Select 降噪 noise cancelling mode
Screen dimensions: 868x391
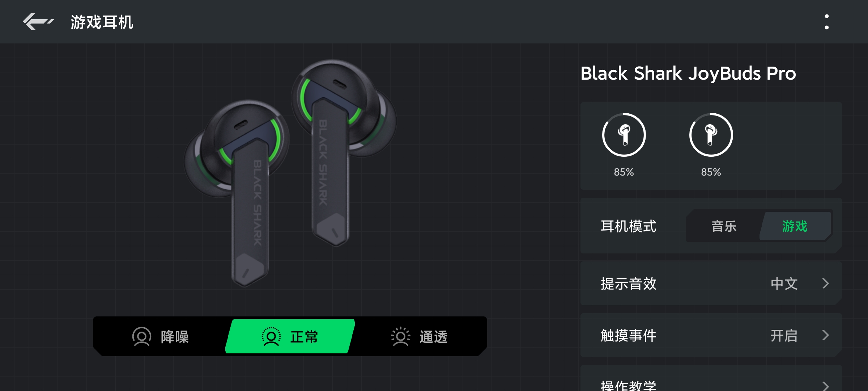tap(161, 337)
